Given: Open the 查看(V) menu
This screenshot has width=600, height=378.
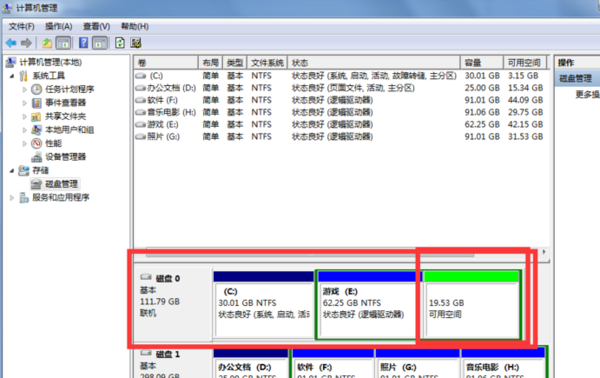Looking at the screenshot, I should (96, 26).
